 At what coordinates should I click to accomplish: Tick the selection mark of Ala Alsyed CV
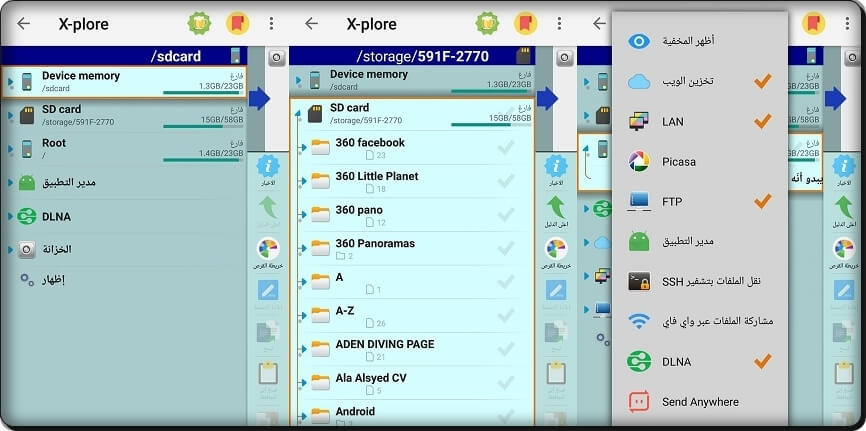coord(506,382)
